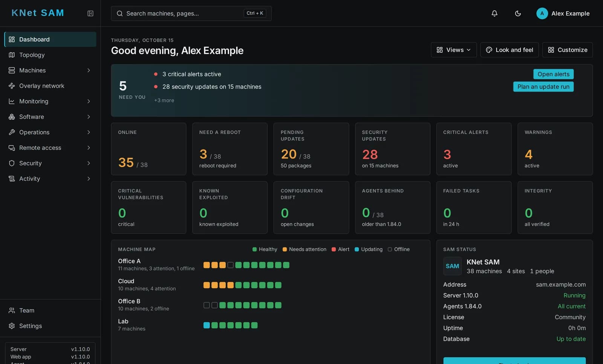603x364 pixels.
Task: Open the Security Updates card
Action: (392, 149)
